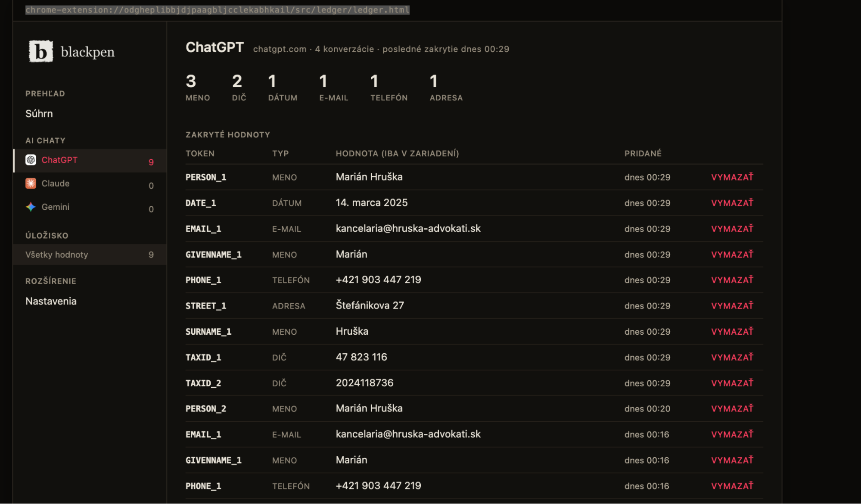Open the Súhrn overview page
The width and height of the screenshot is (861, 504).
point(39,114)
